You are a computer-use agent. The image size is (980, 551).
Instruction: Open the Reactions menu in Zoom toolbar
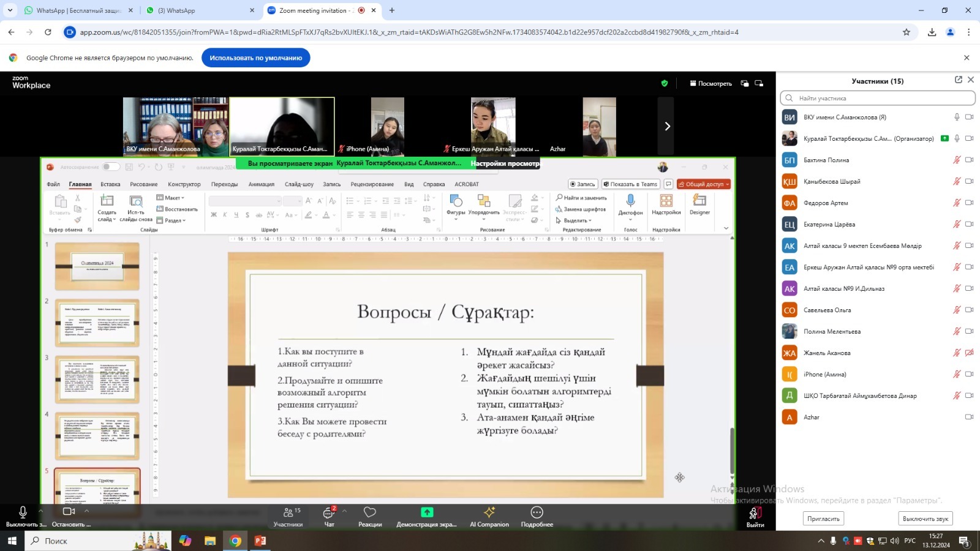coord(370,515)
